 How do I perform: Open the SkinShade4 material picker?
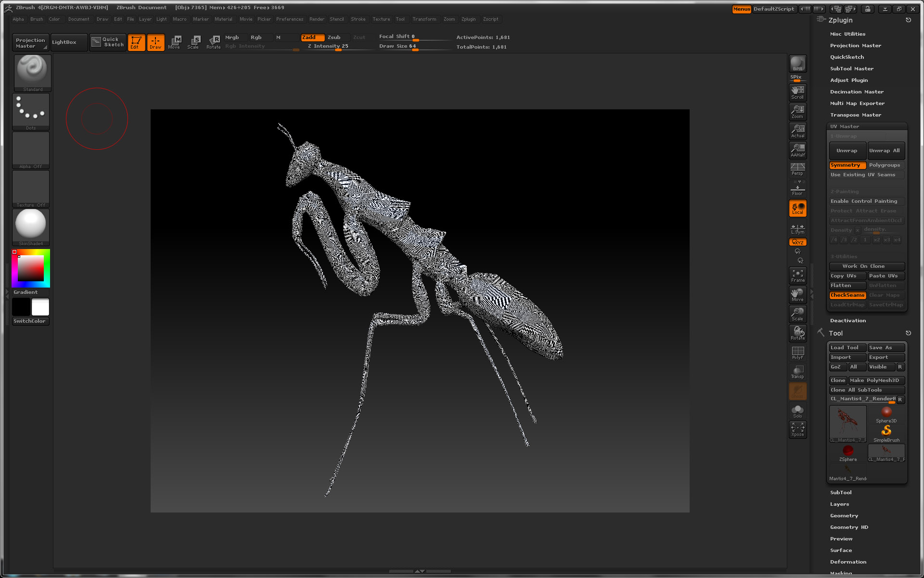coord(31,227)
